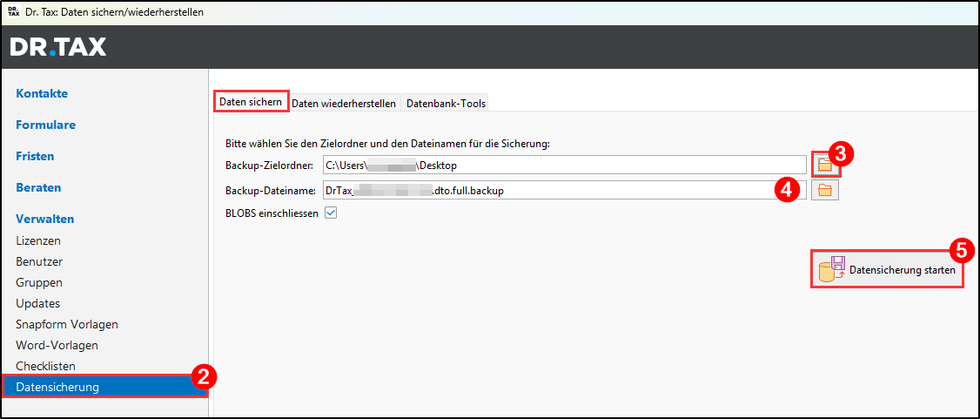Select Datensicherung in the sidebar
The height and width of the screenshot is (419, 980).
point(104,387)
